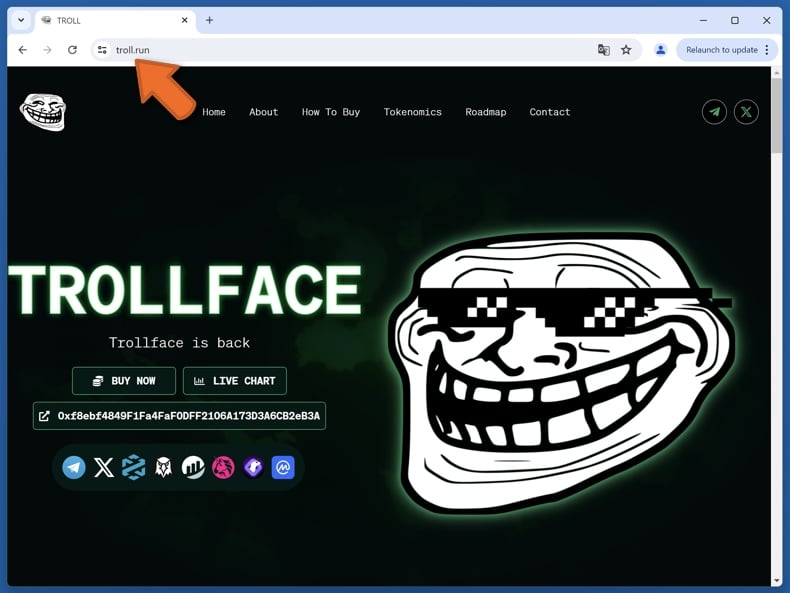Open the site information icon

tap(102, 50)
